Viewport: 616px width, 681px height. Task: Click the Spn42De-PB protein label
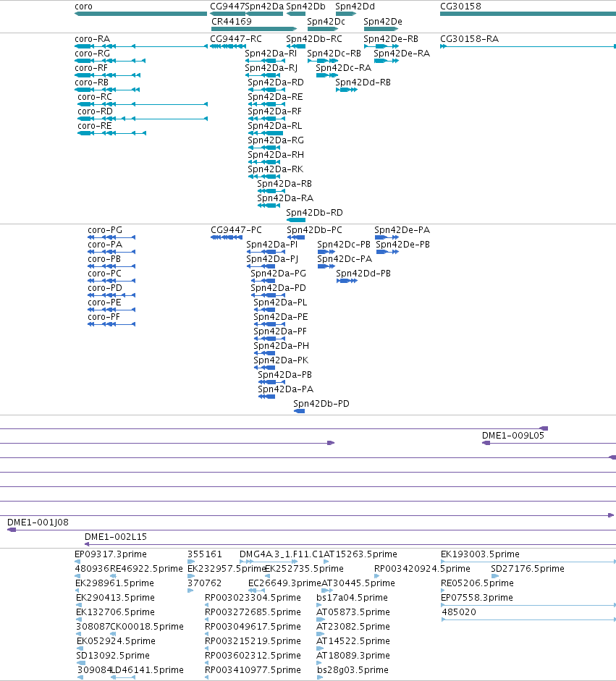tap(402, 245)
